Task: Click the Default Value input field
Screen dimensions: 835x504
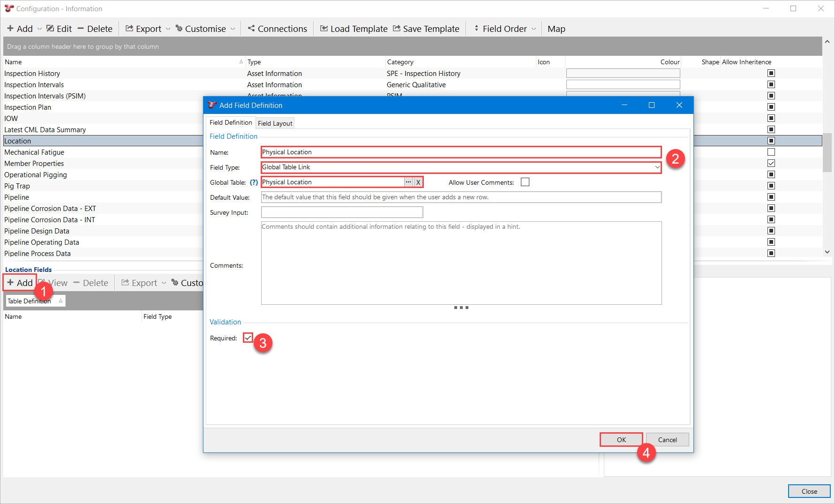Action: click(461, 197)
